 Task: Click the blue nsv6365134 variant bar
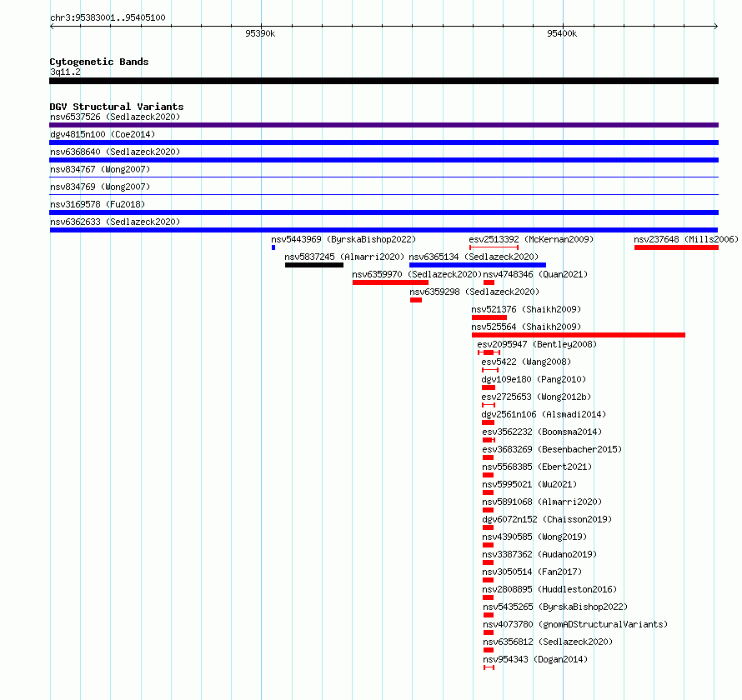478,265
